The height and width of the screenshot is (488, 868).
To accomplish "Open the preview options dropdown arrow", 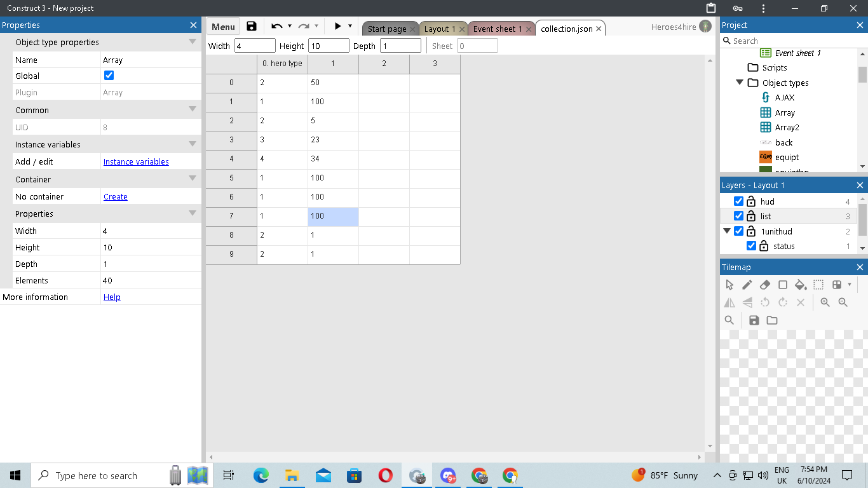I will pyautogui.click(x=350, y=26).
